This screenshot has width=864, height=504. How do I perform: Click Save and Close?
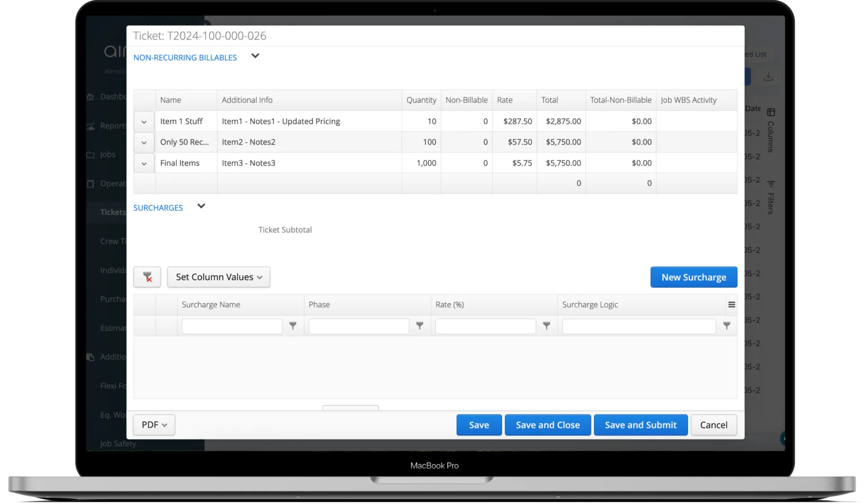pos(548,425)
